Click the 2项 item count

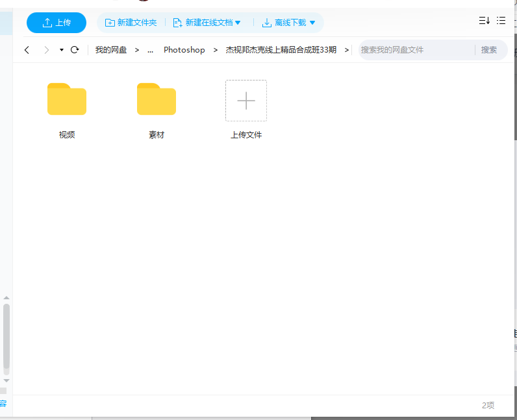(x=488, y=405)
